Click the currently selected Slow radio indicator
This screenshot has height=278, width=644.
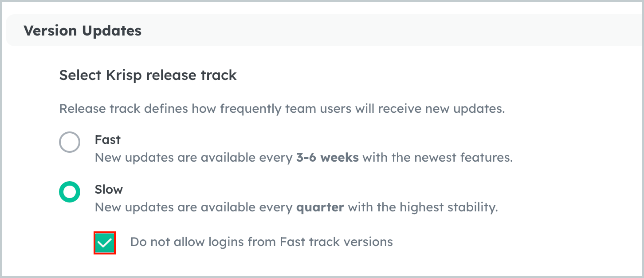[x=70, y=192]
